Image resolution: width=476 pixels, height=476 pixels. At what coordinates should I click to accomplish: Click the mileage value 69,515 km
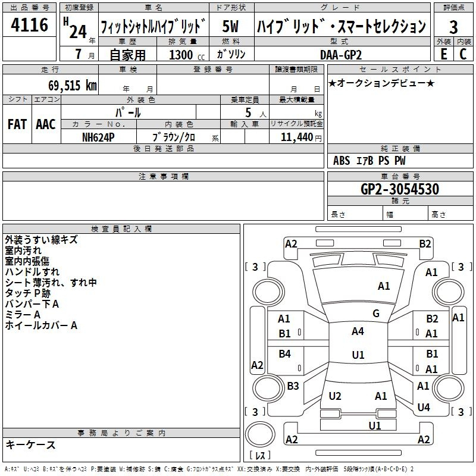pyautogui.click(x=73, y=85)
